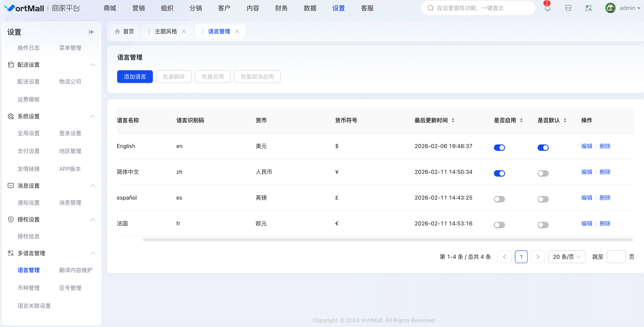Click the VortMall logo

coord(24,8)
